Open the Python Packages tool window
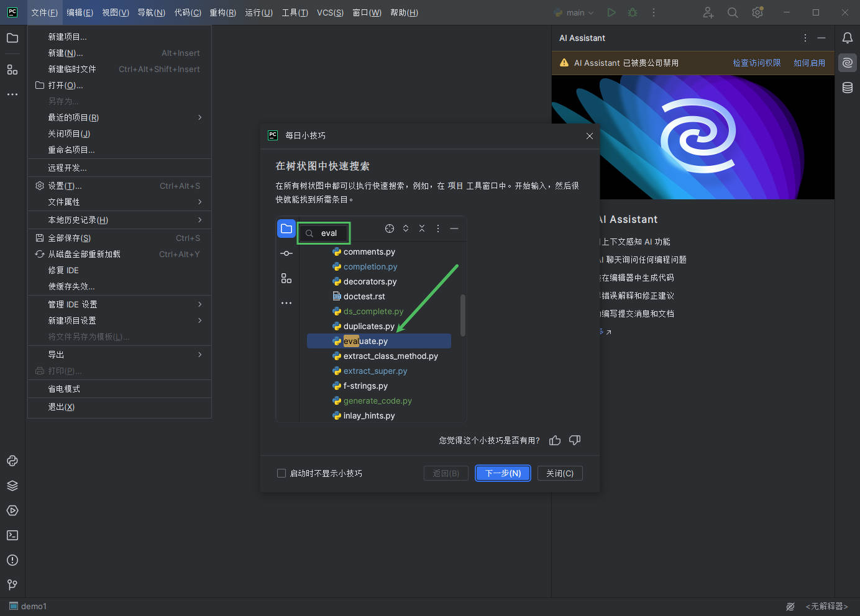This screenshot has width=860, height=616. point(12,486)
